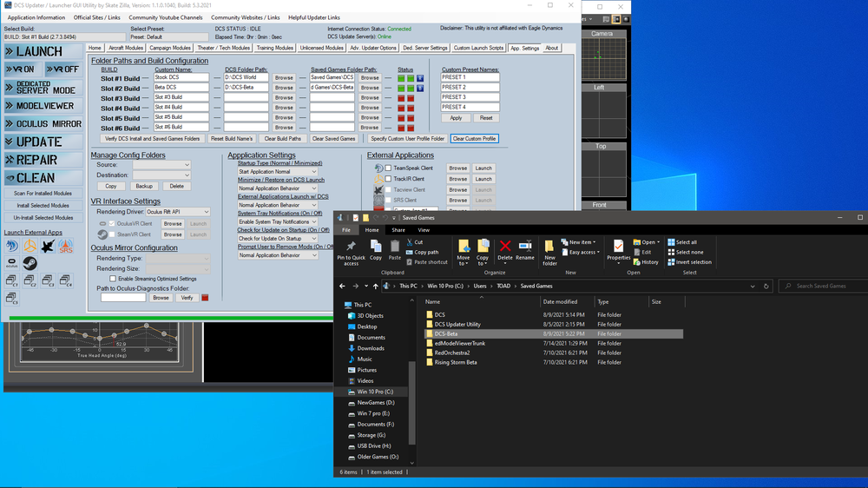The image size is (868, 488).
Task: Open the Aircraft Modules tab
Action: point(126,48)
